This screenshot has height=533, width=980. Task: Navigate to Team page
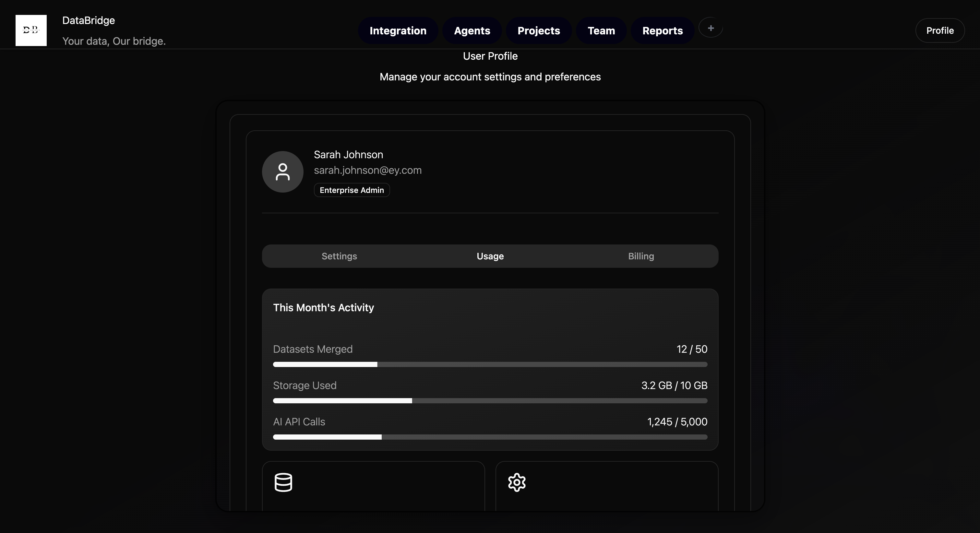pos(601,30)
